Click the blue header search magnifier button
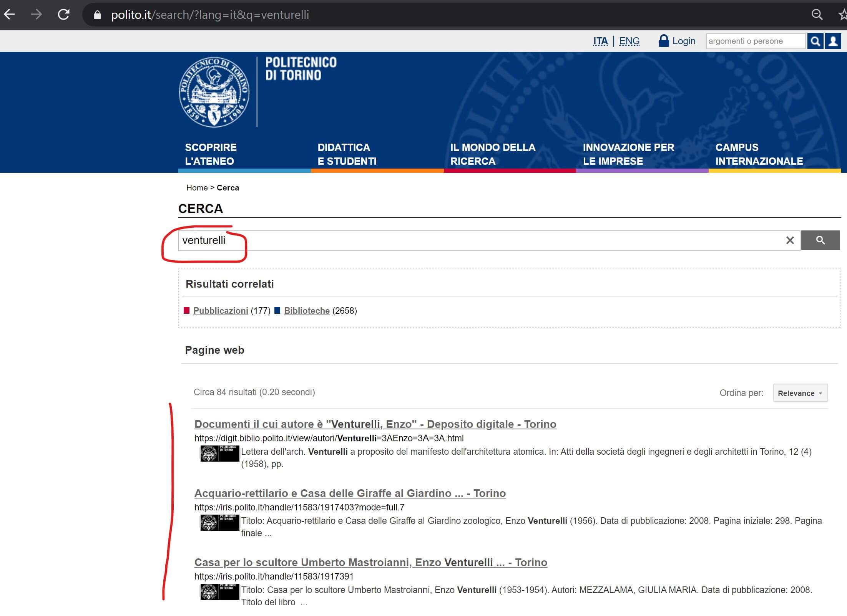Image resolution: width=847 pixels, height=616 pixels. coord(815,41)
